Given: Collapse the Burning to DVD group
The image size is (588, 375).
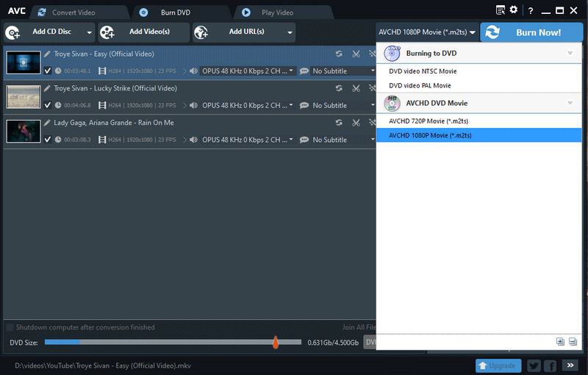Looking at the screenshot, I should 570,54.
